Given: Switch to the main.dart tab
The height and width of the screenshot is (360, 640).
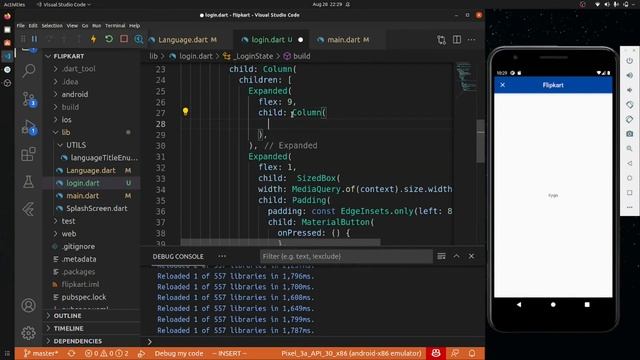Looking at the screenshot, I should click(x=344, y=40).
